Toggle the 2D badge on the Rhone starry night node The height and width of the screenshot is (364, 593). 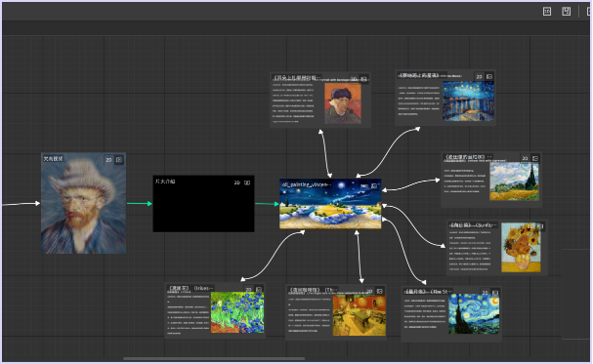[479, 77]
